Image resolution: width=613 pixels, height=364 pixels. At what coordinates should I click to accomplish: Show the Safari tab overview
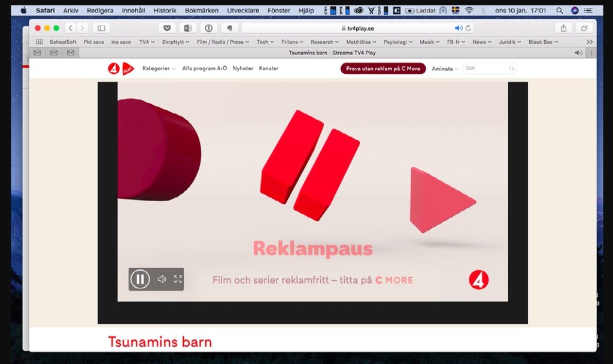[584, 28]
